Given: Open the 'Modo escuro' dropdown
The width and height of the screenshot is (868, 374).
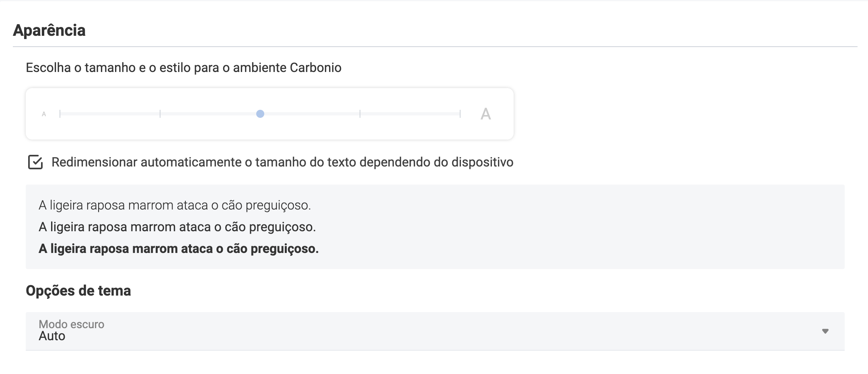Looking at the screenshot, I should point(434,331).
